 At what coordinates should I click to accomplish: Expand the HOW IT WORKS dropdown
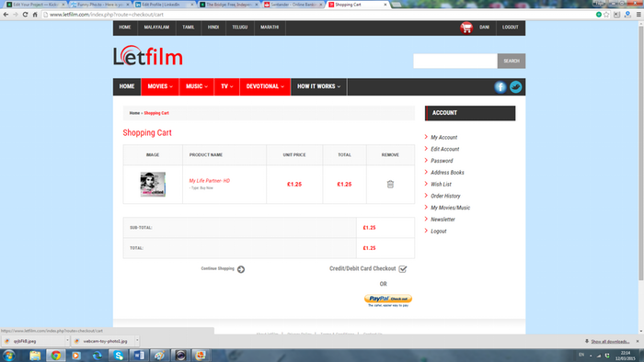(x=318, y=86)
